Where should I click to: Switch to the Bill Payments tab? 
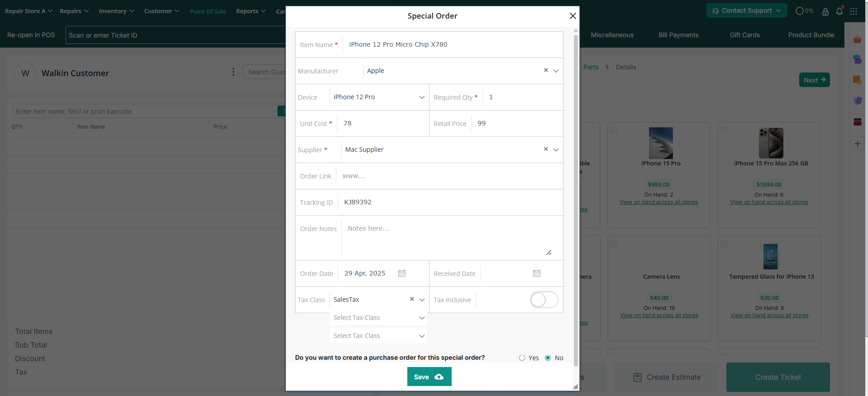pyautogui.click(x=678, y=35)
